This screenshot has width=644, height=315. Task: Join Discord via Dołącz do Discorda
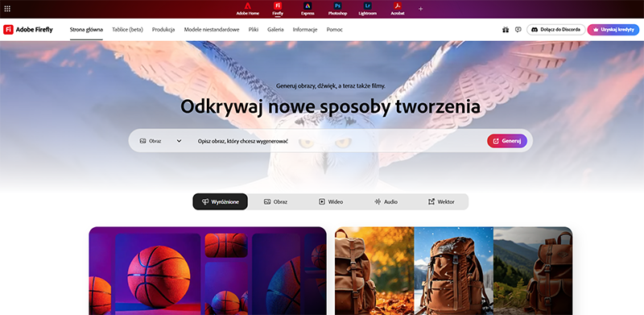coord(556,30)
